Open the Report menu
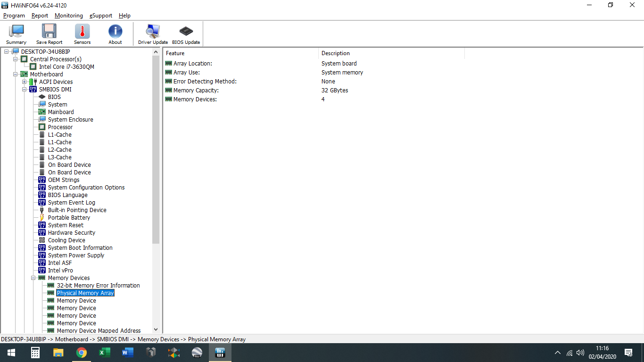The width and height of the screenshot is (644, 362). (x=40, y=16)
